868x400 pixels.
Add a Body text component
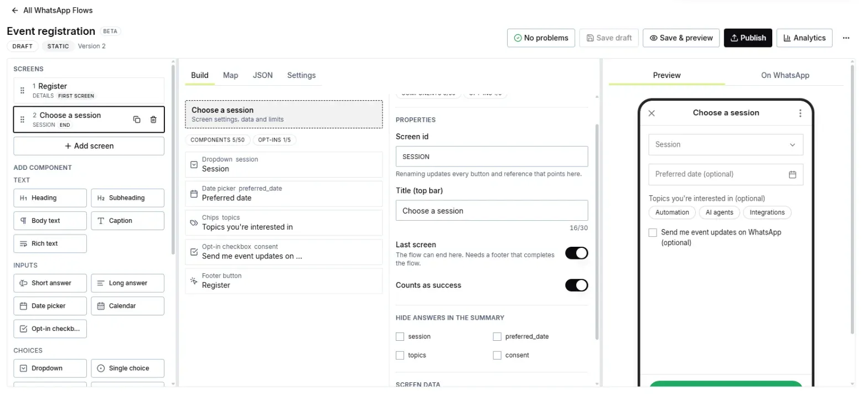(x=50, y=221)
